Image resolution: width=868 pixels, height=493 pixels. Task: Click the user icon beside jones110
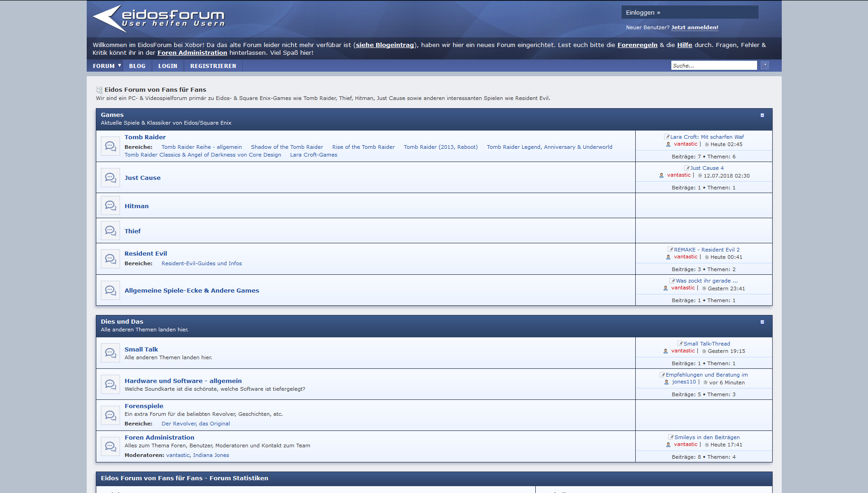click(666, 382)
